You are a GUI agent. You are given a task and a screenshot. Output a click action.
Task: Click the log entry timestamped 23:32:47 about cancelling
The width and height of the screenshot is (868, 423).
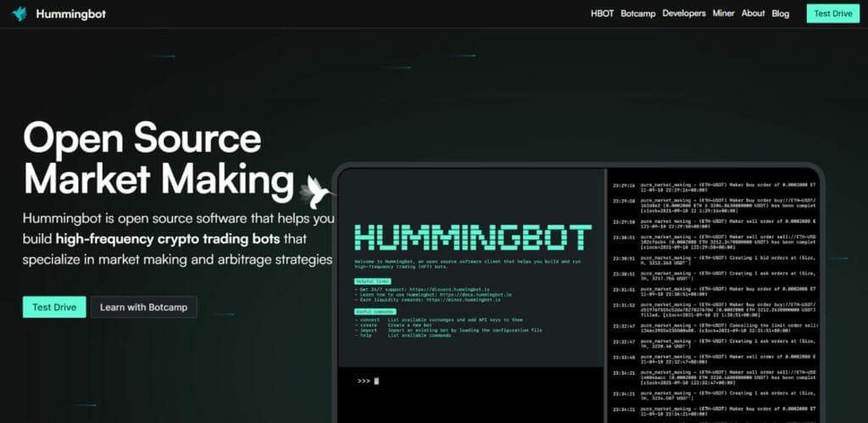[714, 328]
